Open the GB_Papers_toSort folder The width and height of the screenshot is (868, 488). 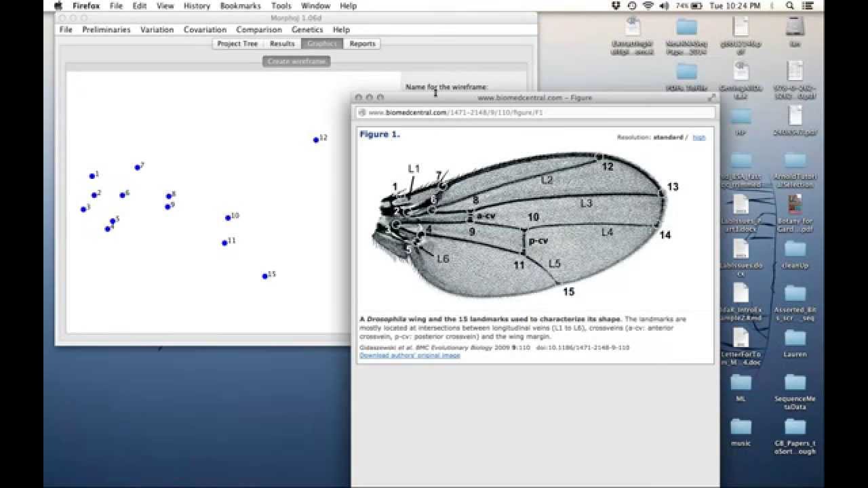click(795, 436)
